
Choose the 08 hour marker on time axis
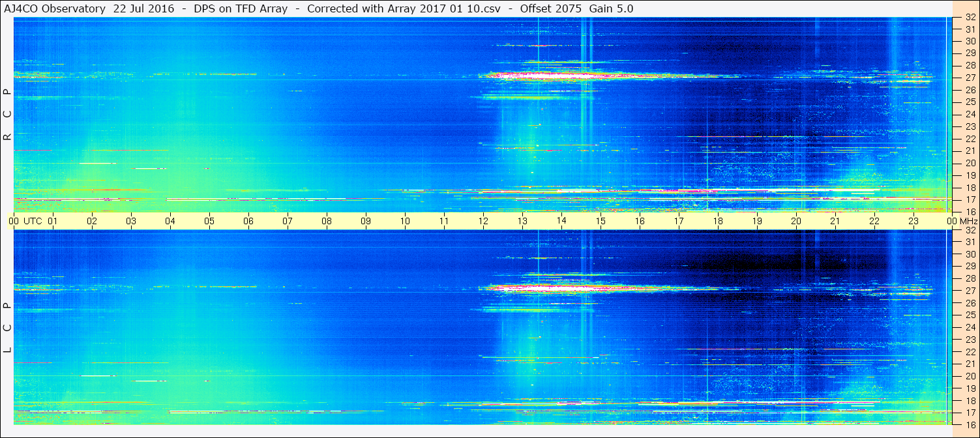pos(327,221)
